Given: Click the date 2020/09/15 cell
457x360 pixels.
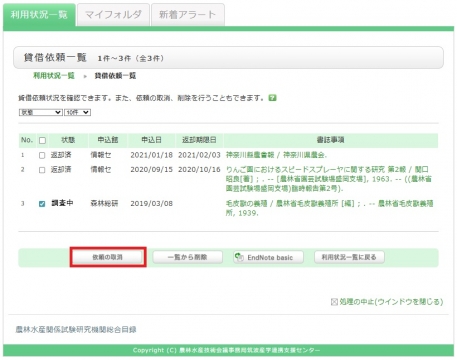Looking at the screenshot, I should (151, 170).
